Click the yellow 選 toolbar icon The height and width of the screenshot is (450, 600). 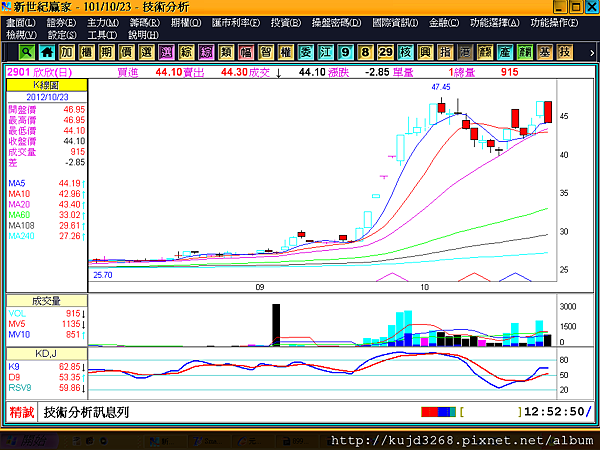tap(146, 52)
